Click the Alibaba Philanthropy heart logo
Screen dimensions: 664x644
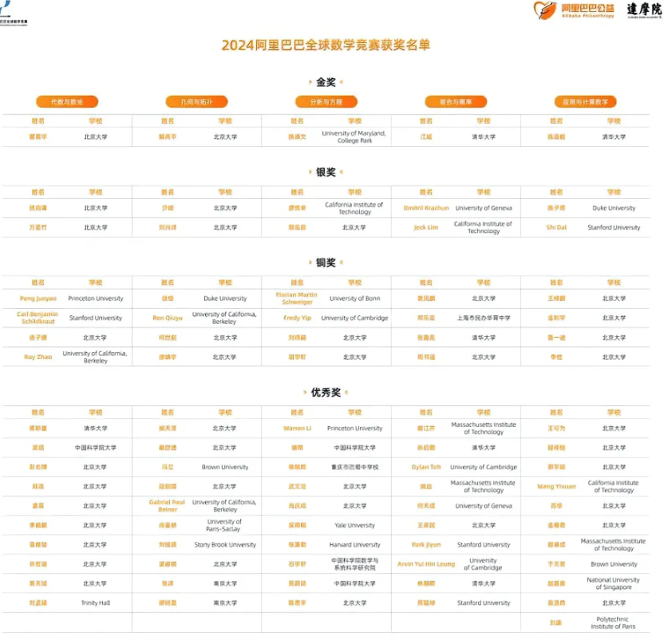point(545,10)
